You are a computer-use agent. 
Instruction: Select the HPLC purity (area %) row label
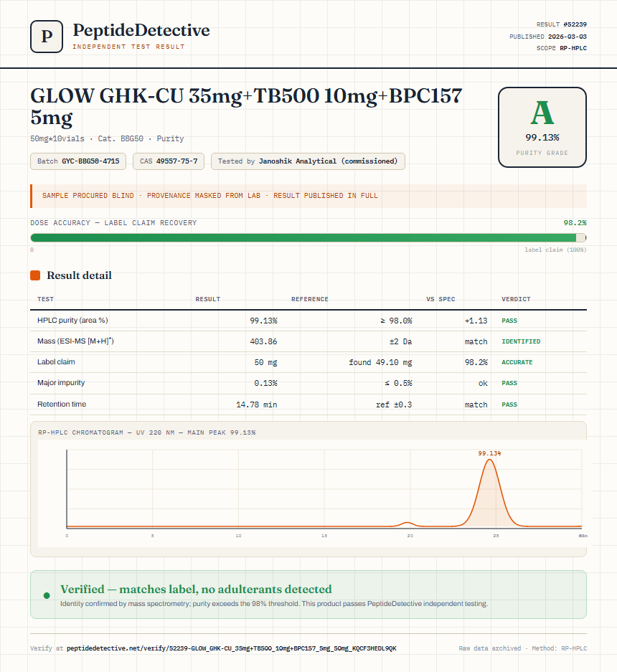click(x=72, y=320)
